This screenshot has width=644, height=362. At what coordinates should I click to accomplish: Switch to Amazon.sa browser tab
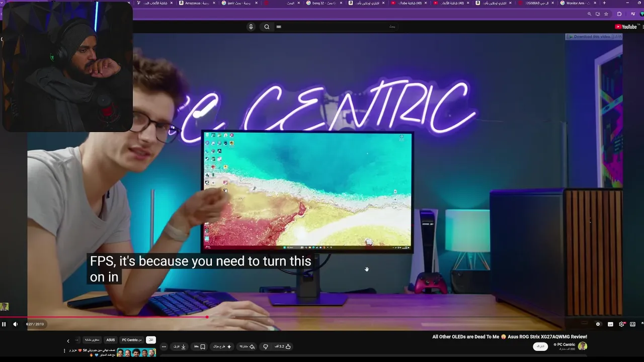point(197,3)
